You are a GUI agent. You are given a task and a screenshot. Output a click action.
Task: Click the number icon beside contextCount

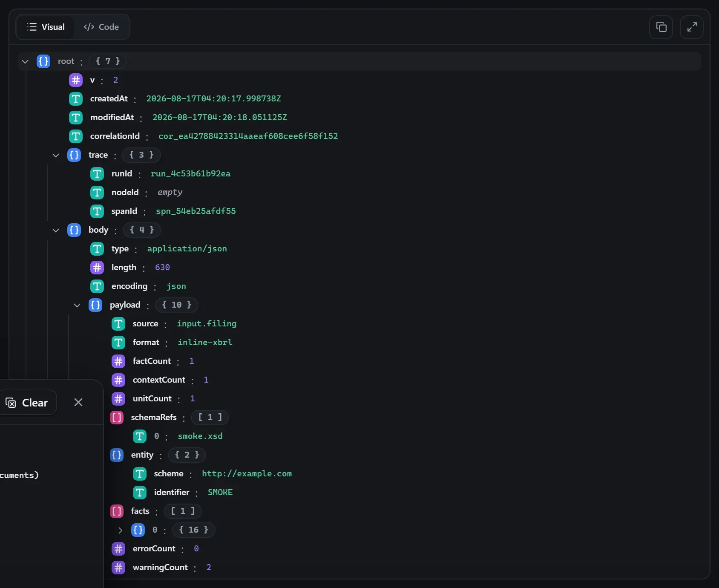[118, 380]
